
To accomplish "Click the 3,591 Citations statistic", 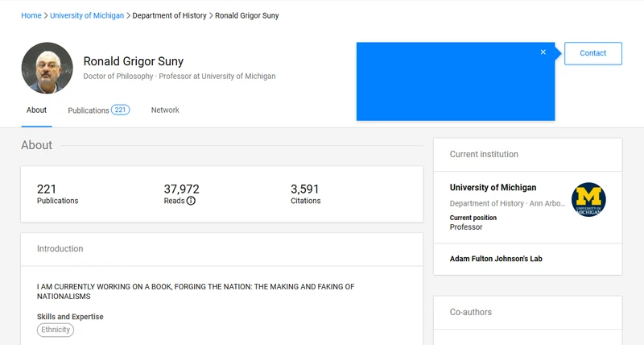I will point(306,194).
